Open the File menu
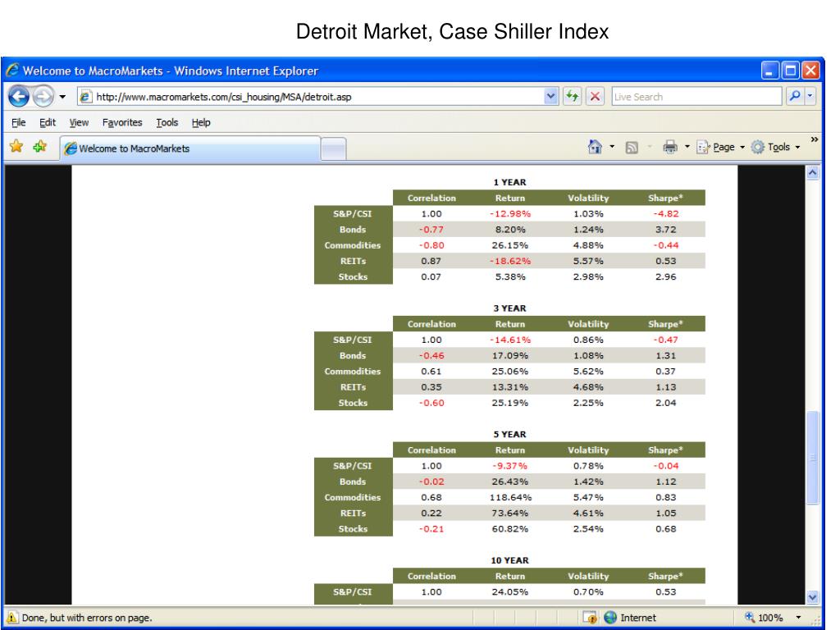Image resolution: width=840 pixels, height=630 pixels. coord(19,123)
